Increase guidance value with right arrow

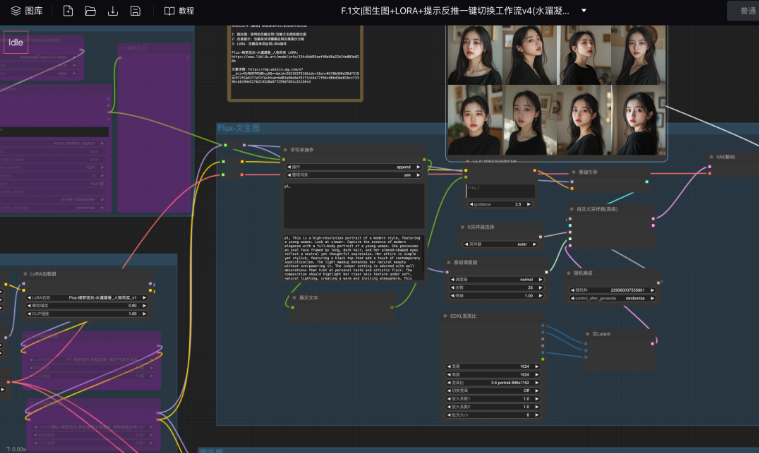coord(529,204)
